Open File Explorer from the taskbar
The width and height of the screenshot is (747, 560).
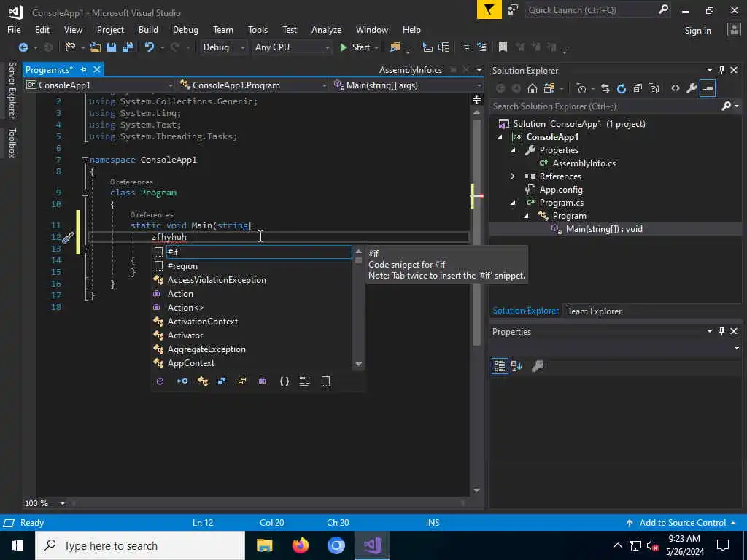tap(264, 545)
